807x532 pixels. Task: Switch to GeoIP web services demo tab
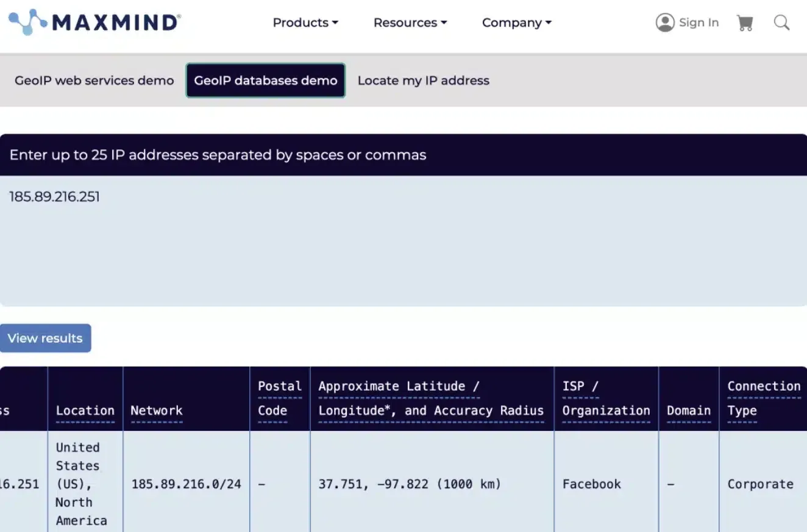(x=94, y=80)
